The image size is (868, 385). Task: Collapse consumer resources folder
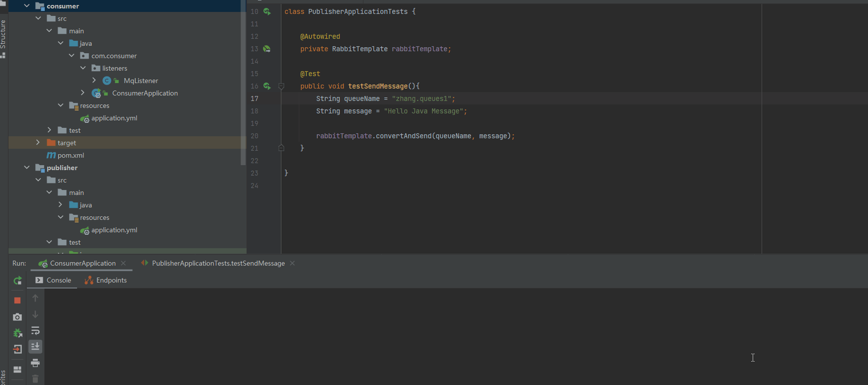click(61, 105)
